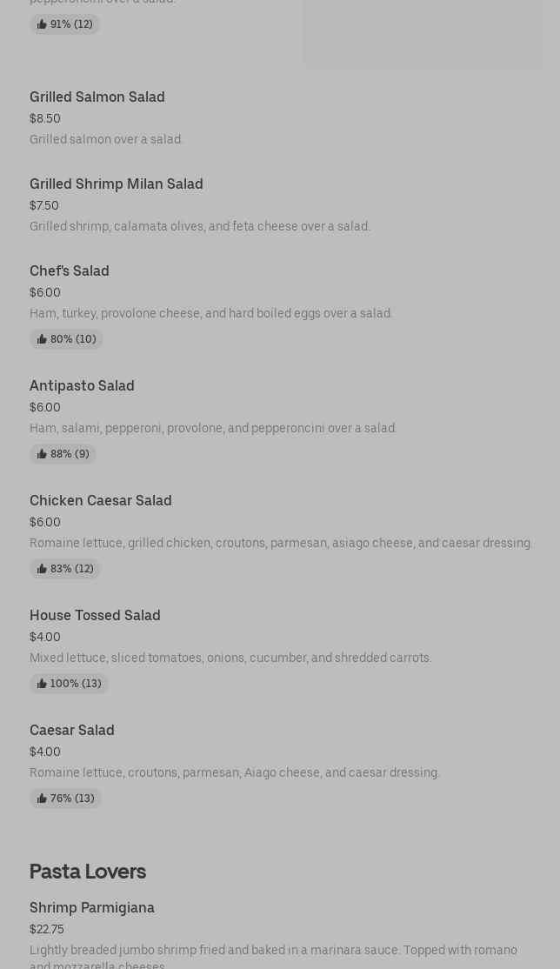Screen dimensions: 560x969
Task: Click the Pasta Lovers section heading
Action: pyautogui.click(x=88, y=871)
